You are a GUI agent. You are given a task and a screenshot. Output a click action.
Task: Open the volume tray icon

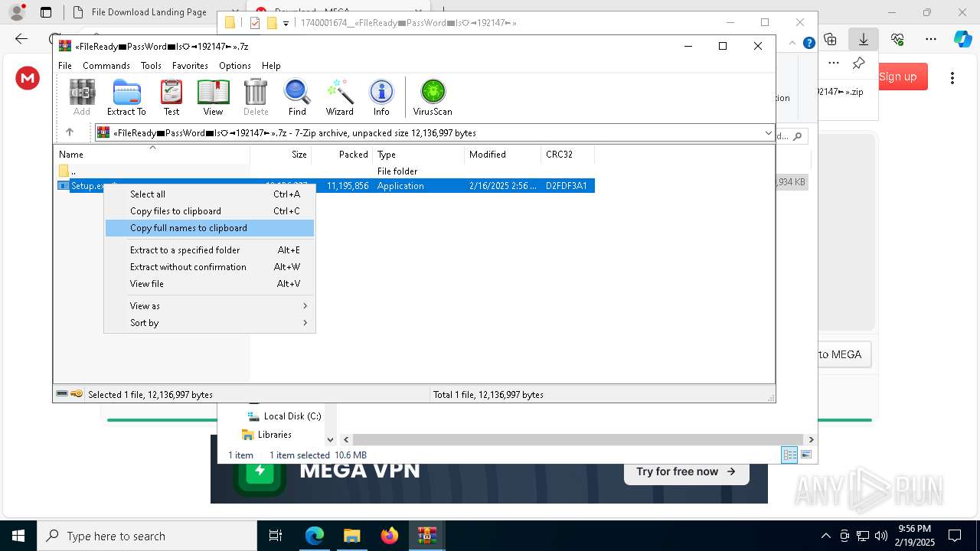(x=881, y=536)
